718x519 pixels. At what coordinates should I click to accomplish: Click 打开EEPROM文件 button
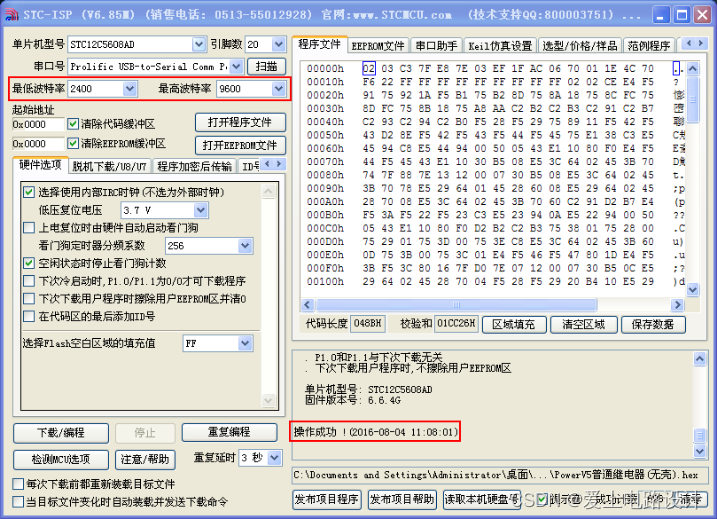pyautogui.click(x=240, y=145)
